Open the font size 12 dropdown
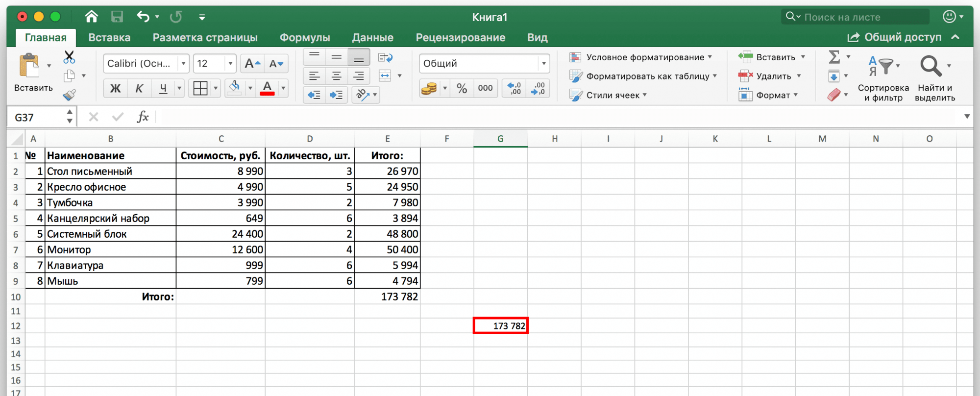The image size is (980, 396). click(x=230, y=64)
